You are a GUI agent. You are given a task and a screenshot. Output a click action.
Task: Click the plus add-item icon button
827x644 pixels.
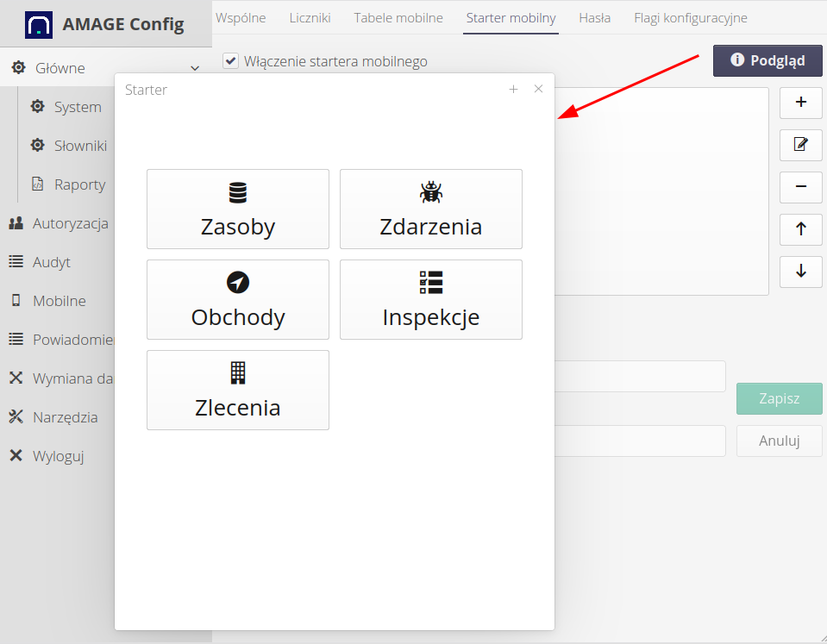(x=800, y=103)
